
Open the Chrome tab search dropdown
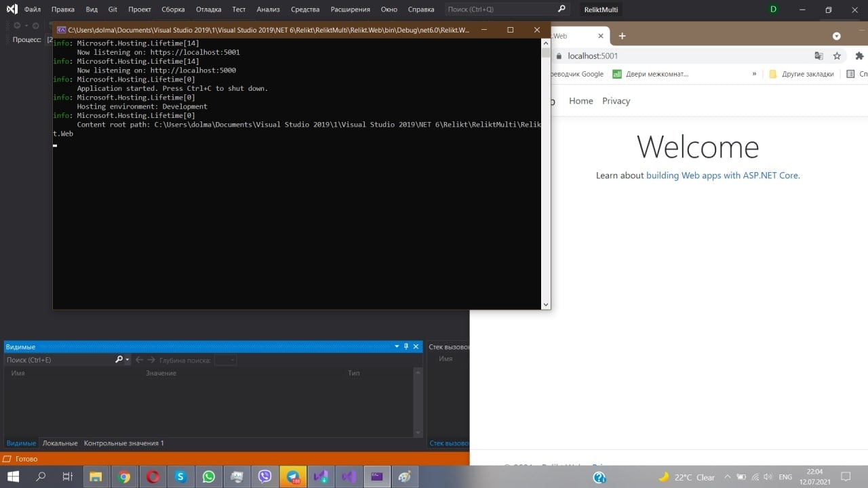pos(836,36)
